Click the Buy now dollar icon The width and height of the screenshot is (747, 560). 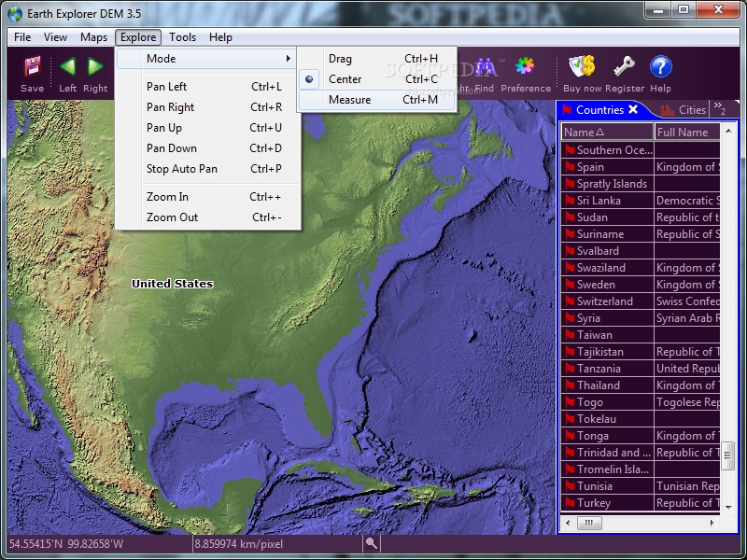pos(582,66)
